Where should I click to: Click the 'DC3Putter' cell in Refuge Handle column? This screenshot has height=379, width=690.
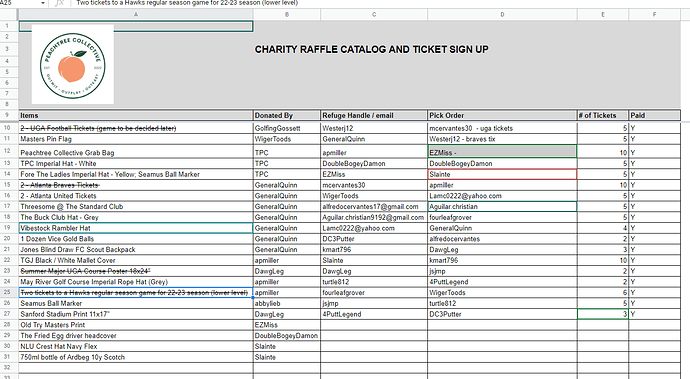pos(374,239)
